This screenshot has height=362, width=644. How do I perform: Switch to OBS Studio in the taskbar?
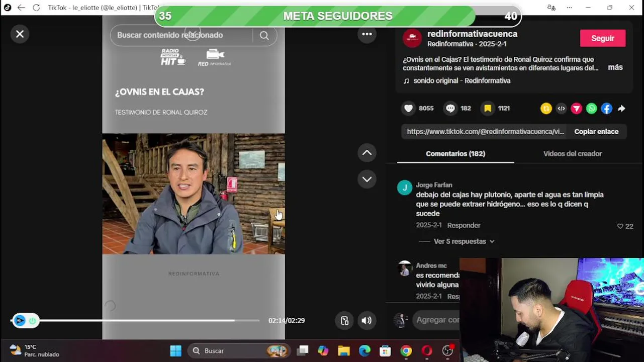pyautogui.click(x=447, y=351)
